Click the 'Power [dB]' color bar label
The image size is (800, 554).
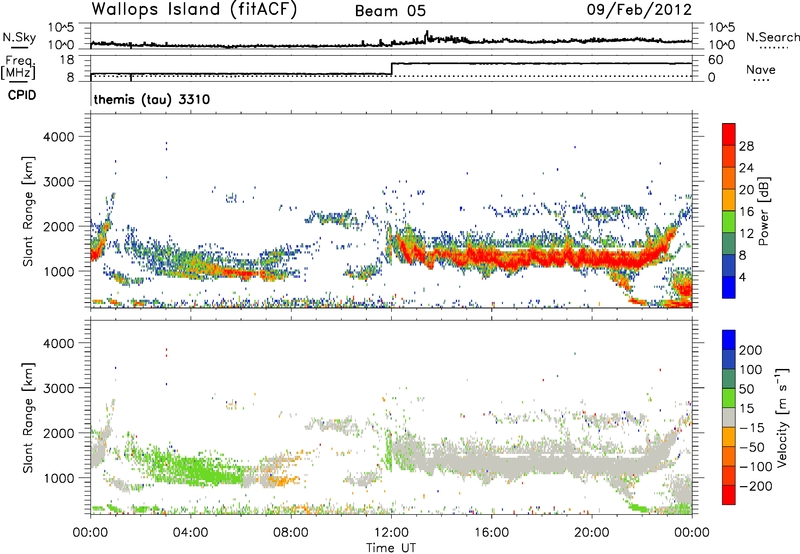click(x=763, y=211)
